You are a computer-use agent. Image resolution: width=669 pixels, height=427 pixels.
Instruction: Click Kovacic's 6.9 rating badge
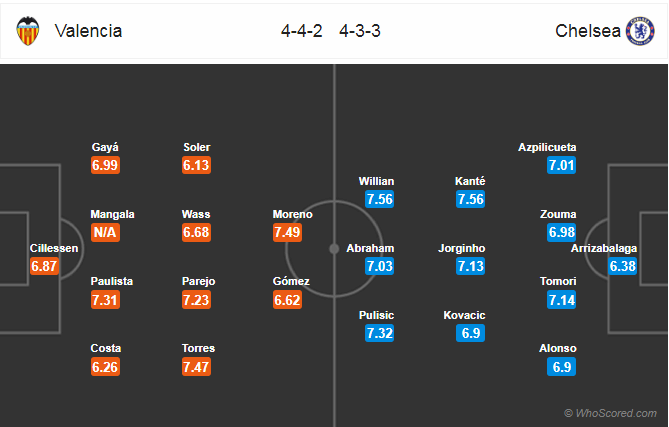[471, 333]
